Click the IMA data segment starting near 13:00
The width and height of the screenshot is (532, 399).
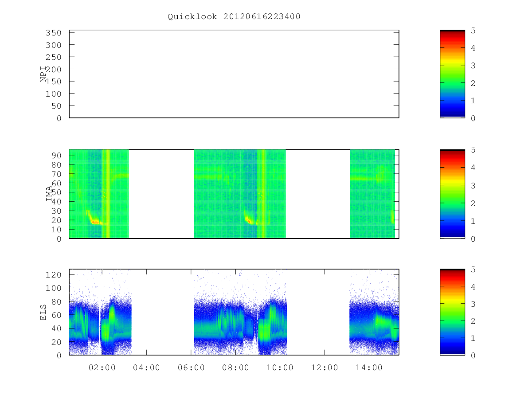pos(372,194)
